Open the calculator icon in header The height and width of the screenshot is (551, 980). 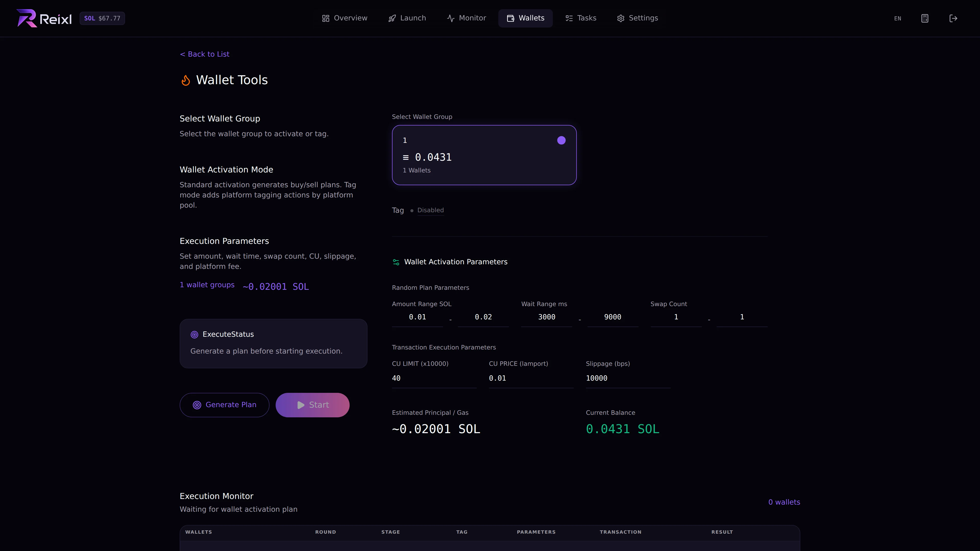(x=924, y=18)
